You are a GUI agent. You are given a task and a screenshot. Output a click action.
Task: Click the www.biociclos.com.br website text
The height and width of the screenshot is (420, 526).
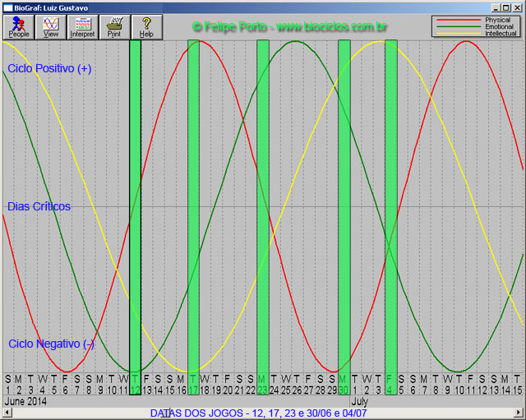click(x=331, y=26)
